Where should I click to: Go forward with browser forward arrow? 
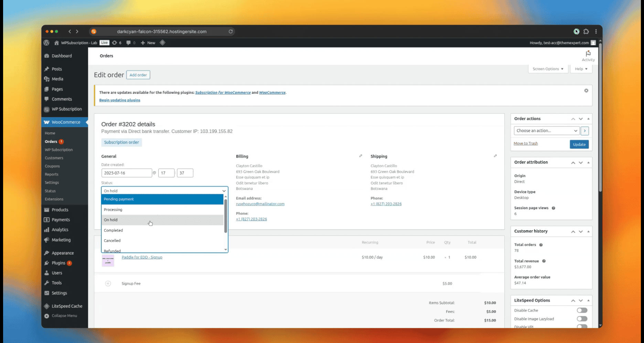[x=77, y=31]
